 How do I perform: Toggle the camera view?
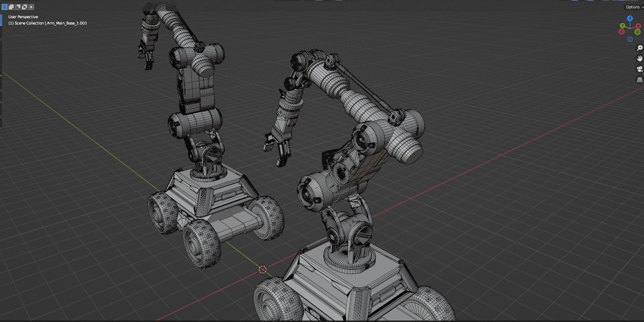point(639,69)
